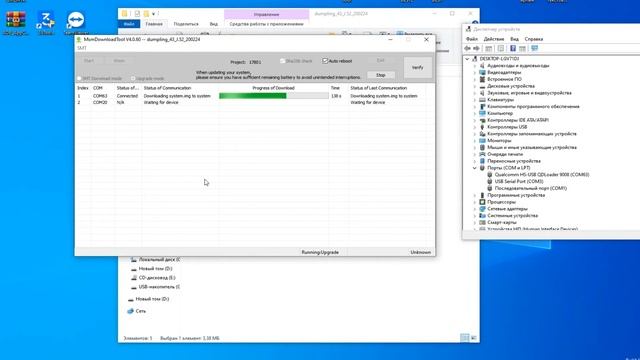Click the Клавиатуры category icon
640x360 pixels.
coord(482,100)
